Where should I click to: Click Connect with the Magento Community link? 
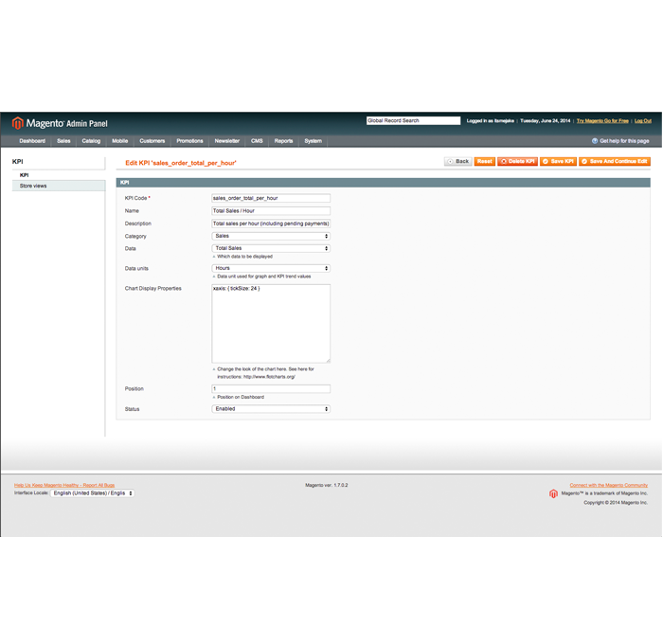tap(608, 485)
